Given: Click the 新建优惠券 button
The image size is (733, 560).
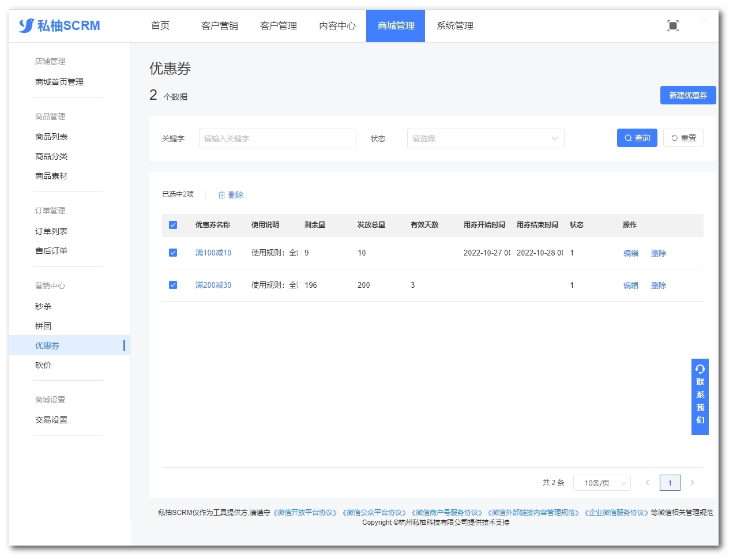Looking at the screenshot, I should click(x=687, y=95).
